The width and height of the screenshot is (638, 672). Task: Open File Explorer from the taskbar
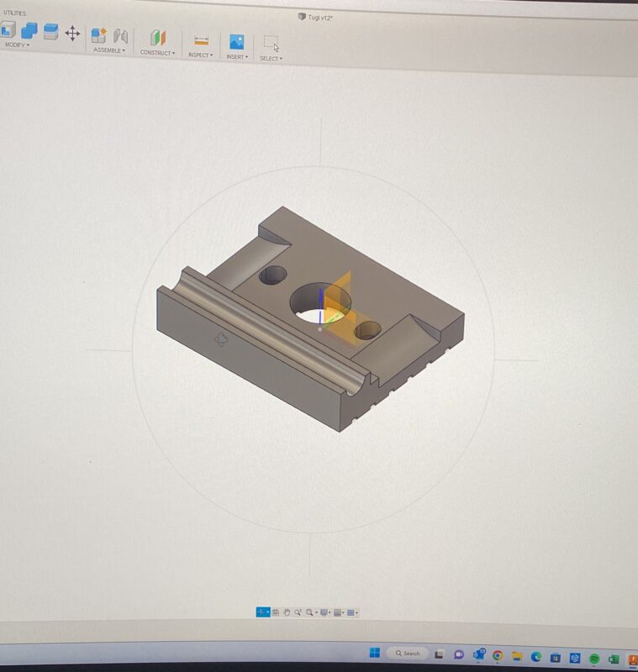pyautogui.click(x=517, y=656)
